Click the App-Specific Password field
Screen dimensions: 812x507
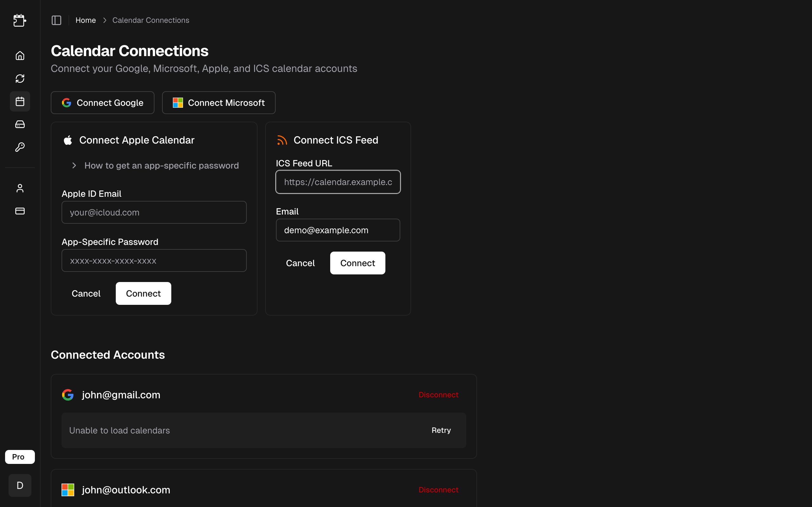click(154, 260)
